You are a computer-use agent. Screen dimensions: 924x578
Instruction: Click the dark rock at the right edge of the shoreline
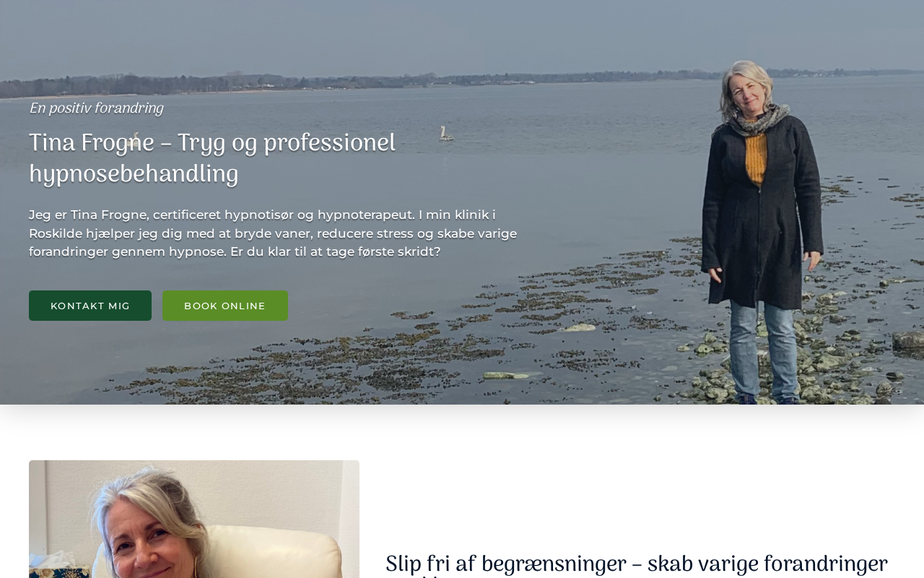pyautogui.click(x=908, y=340)
